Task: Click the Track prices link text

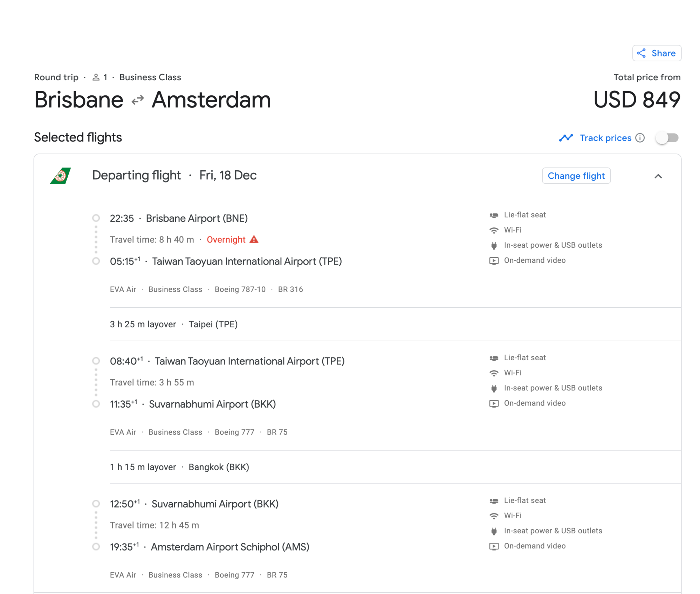Action: click(605, 138)
